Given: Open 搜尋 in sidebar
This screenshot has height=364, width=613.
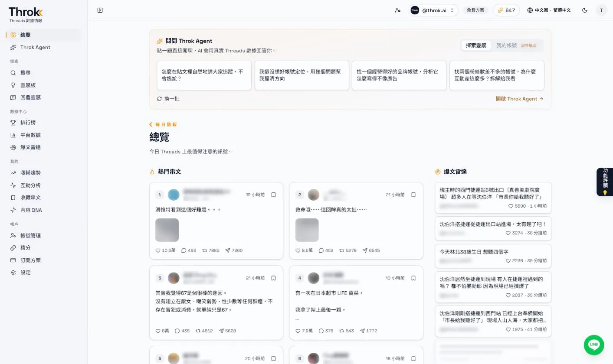Looking at the screenshot, I should (x=43, y=73).
